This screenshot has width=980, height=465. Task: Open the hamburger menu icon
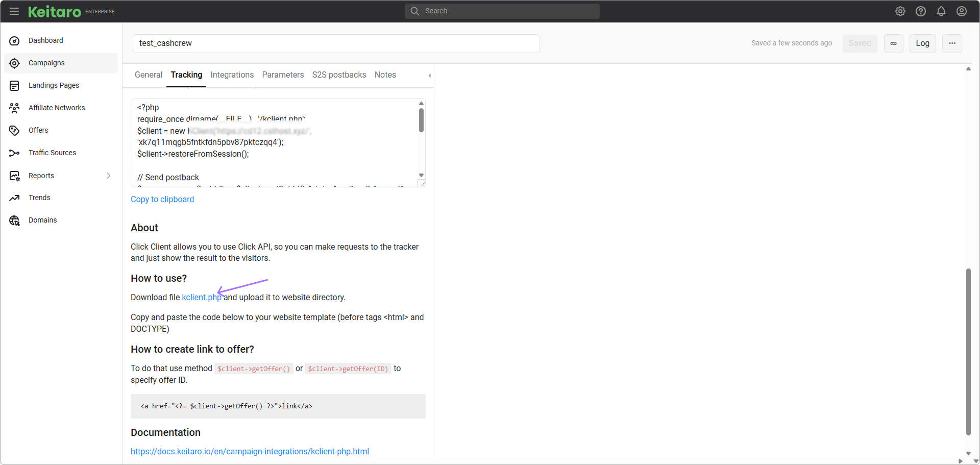pos(14,11)
